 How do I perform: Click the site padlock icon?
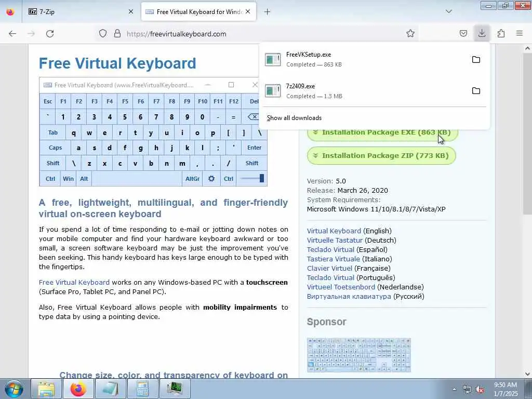(117, 34)
